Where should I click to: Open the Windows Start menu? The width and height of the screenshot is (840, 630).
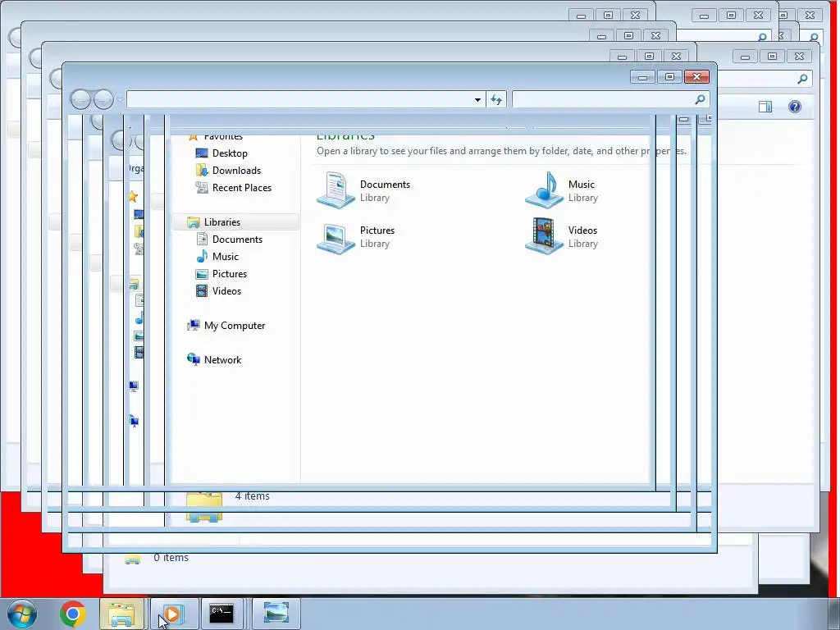pos(22,614)
